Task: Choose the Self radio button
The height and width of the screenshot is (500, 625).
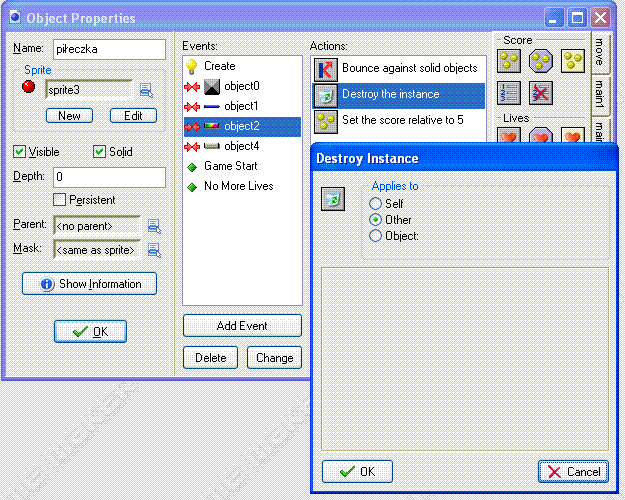Action: click(376, 204)
